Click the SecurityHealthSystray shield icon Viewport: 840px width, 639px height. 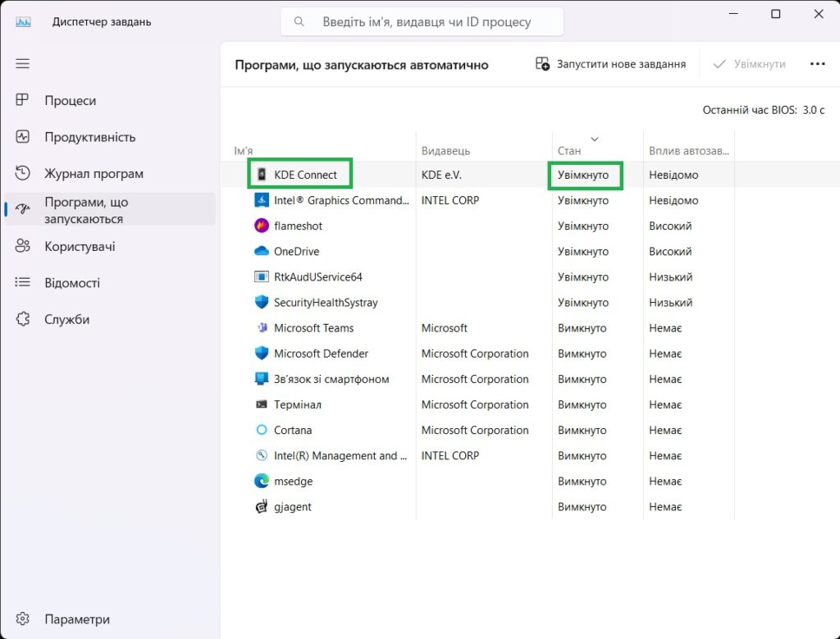tap(262, 302)
